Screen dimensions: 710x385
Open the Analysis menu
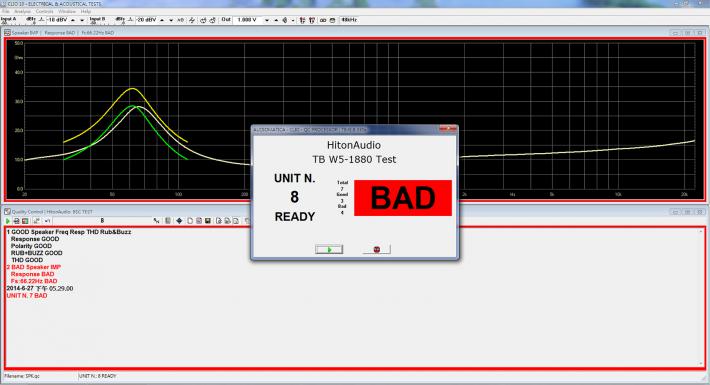tap(22, 11)
